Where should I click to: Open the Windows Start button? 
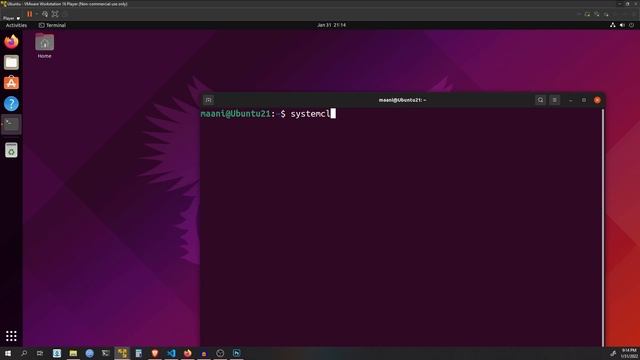[x=8, y=353]
